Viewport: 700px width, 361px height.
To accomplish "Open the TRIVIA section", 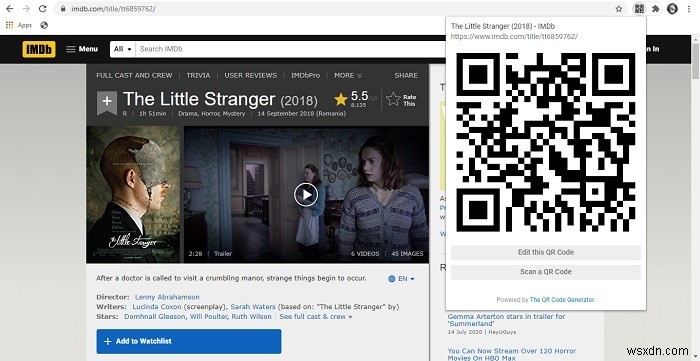I will [198, 75].
